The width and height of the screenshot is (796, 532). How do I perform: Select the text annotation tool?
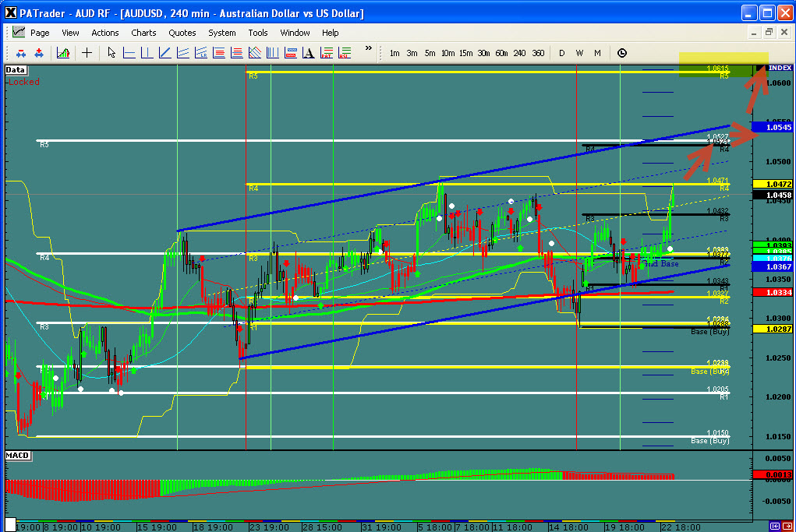[x=309, y=53]
